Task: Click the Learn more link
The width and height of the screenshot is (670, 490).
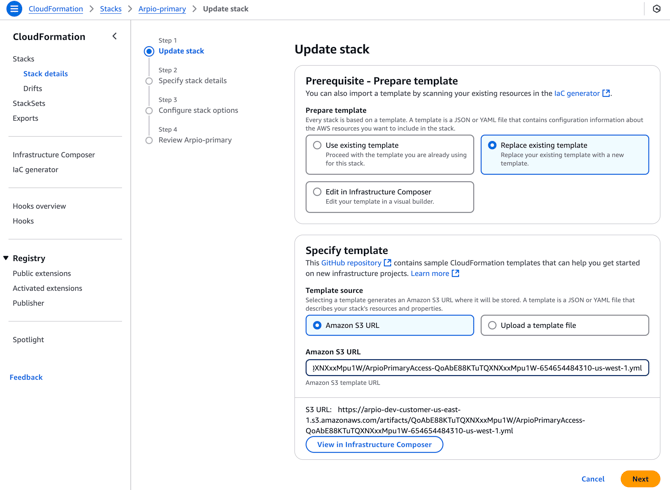Action: pos(434,273)
